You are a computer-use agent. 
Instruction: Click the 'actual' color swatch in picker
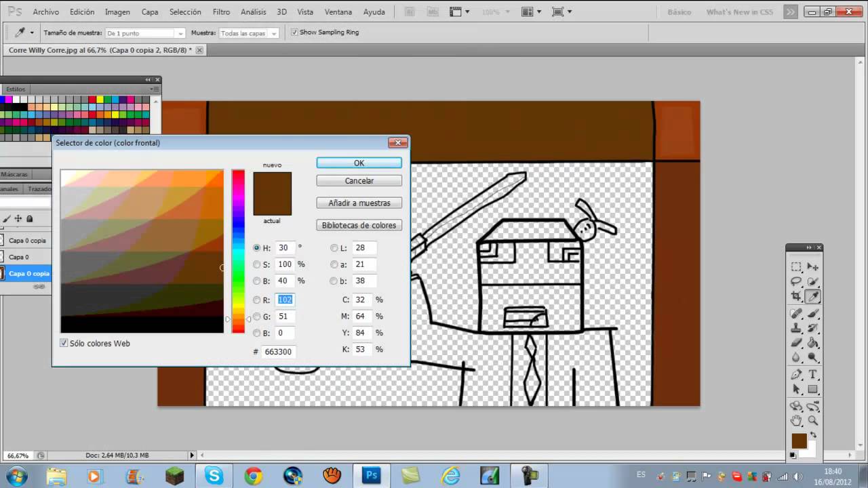tap(272, 205)
